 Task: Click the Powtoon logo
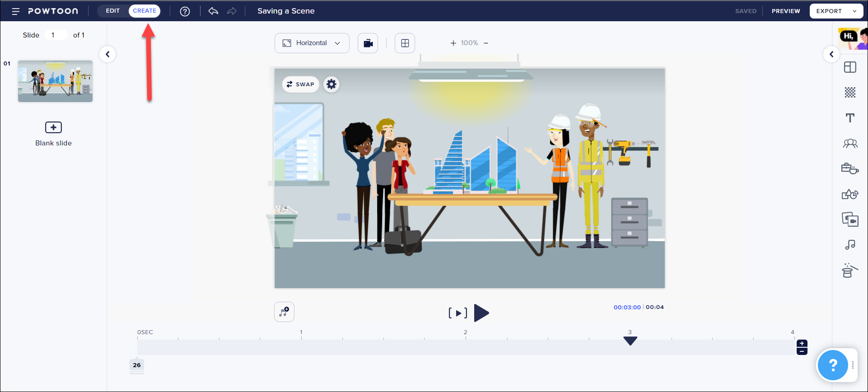[53, 11]
